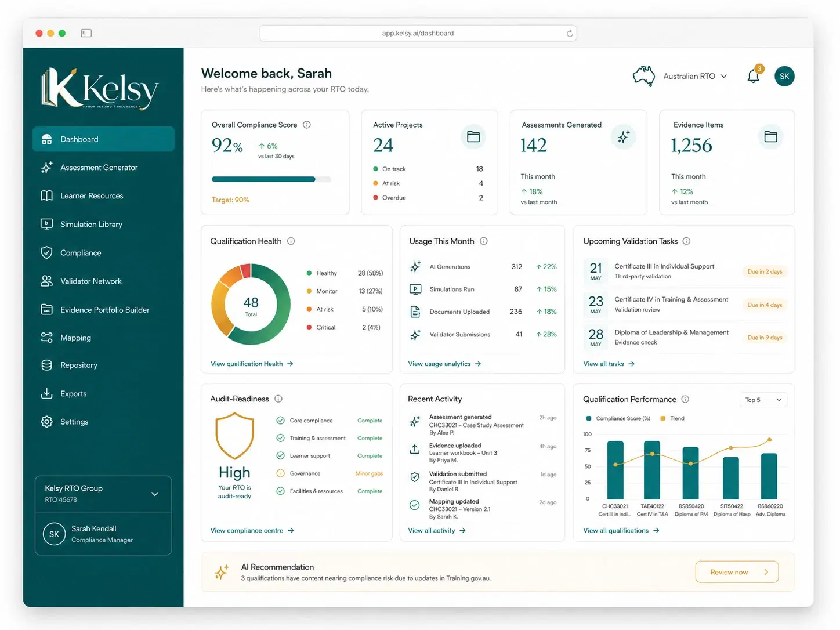Image resolution: width=840 pixels, height=630 pixels.
Task: Click View compliance centre link
Action: [x=252, y=530]
